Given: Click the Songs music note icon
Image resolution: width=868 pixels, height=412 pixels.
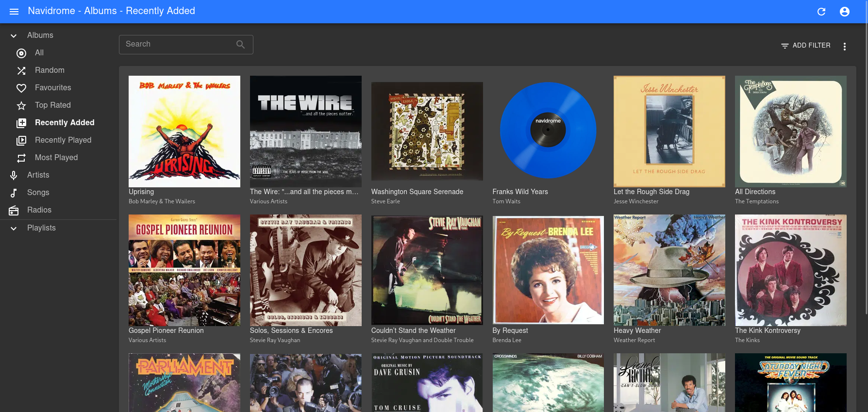Looking at the screenshot, I should pyautogui.click(x=14, y=193).
